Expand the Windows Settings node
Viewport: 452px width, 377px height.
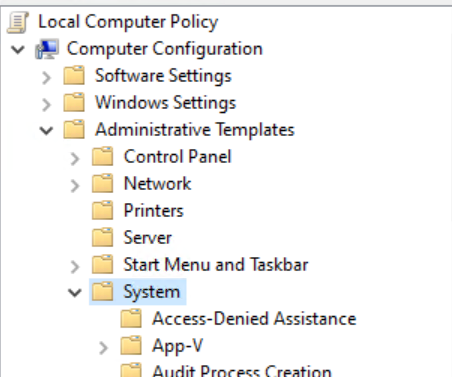coord(46,105)
